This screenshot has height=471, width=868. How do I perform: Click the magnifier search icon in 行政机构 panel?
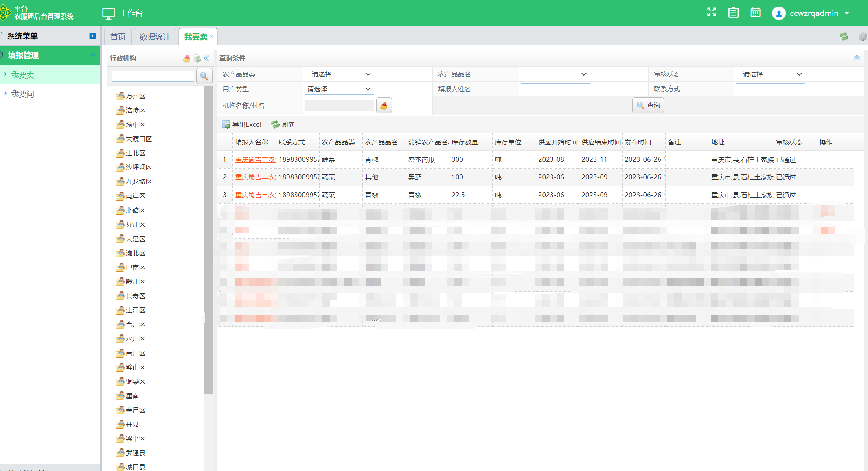pyautogui.click(x=204, y=76)
